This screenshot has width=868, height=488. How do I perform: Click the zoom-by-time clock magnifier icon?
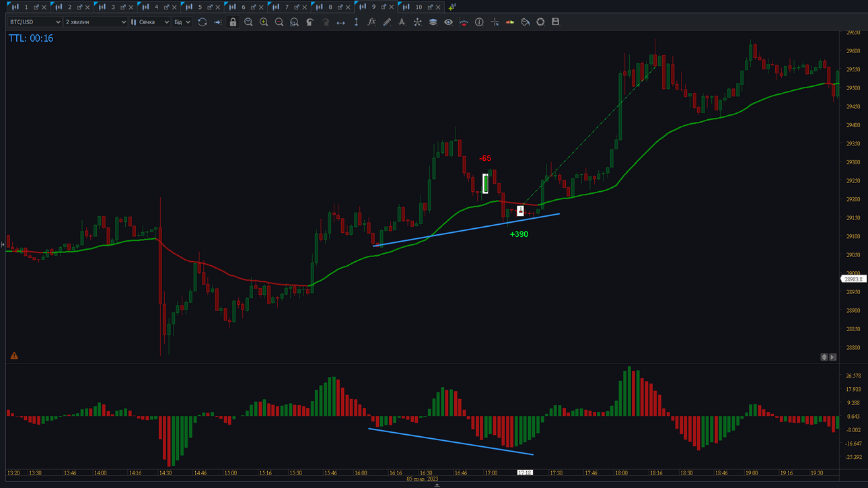point(248,22)
